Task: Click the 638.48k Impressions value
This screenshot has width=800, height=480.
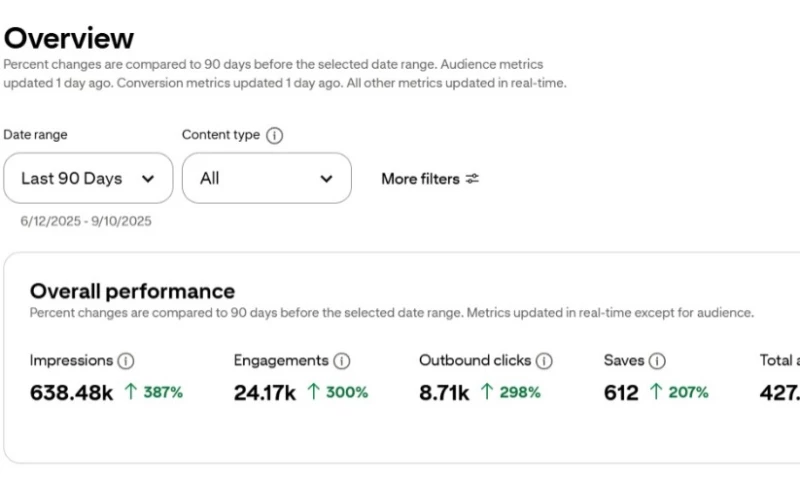Action: [71, 393]
